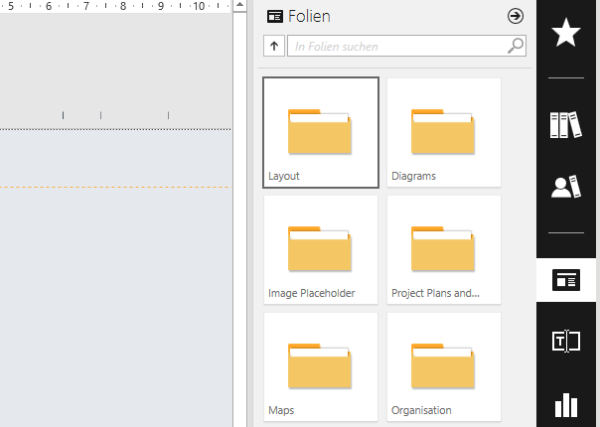
Task: Collapse the Folien panel with circled arrow
Action: (516, 16)
